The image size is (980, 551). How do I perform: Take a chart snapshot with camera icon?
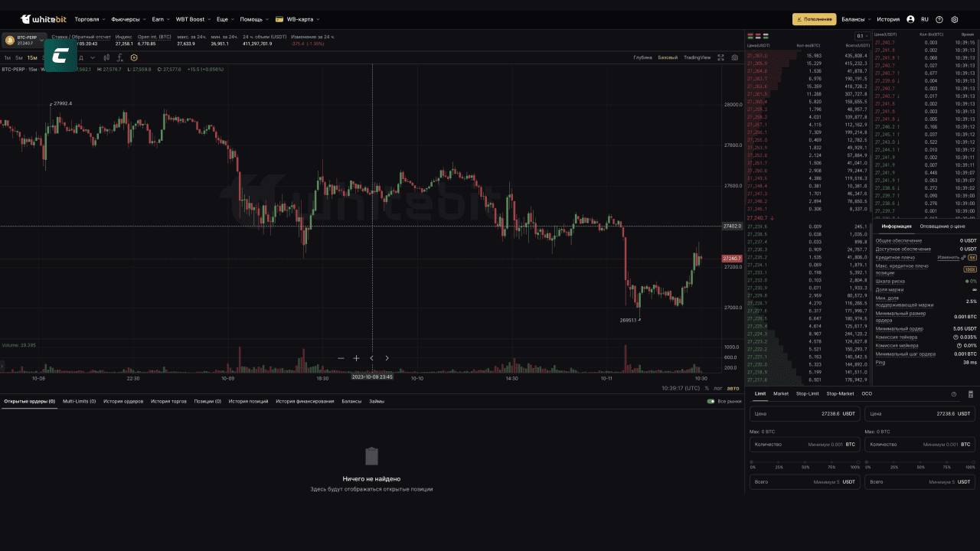click(x=735, y=57)
